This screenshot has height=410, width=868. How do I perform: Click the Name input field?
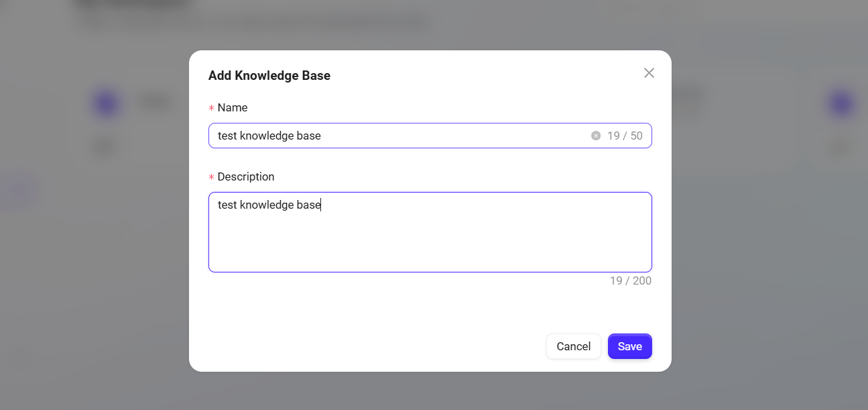(x=402, y=136)
